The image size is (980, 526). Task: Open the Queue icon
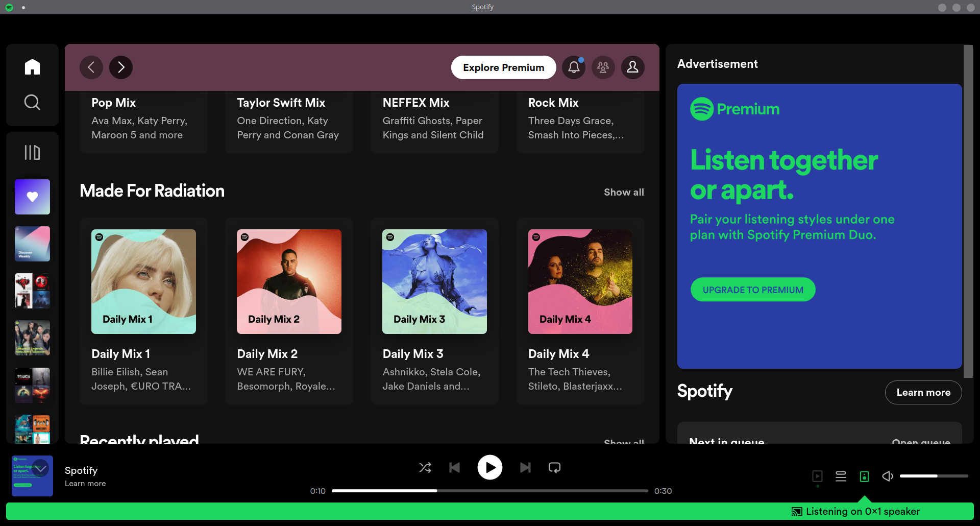pyautogui.click(x=841, y=476)
